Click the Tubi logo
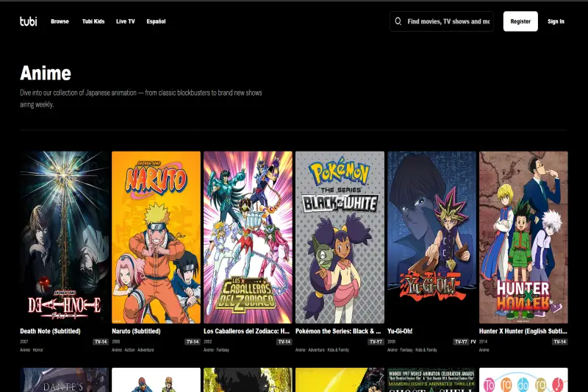 pyautogui.click(x=29, y=21)
